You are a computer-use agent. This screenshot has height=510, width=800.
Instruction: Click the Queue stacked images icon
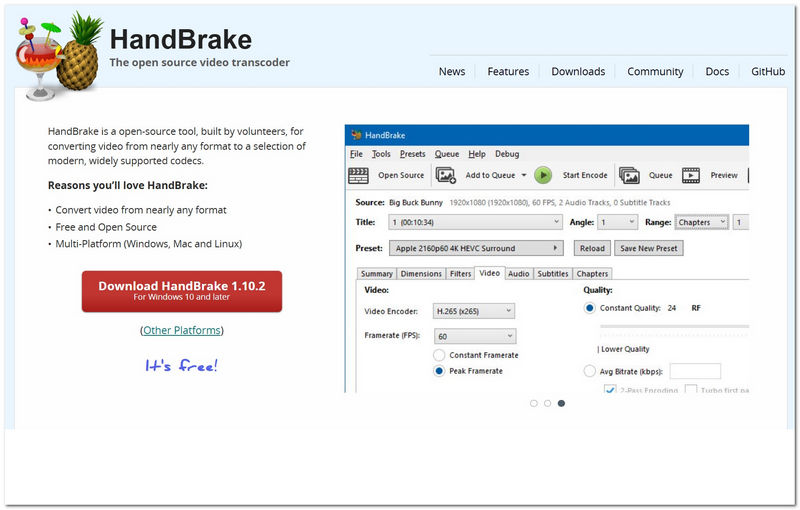point(629,175)
